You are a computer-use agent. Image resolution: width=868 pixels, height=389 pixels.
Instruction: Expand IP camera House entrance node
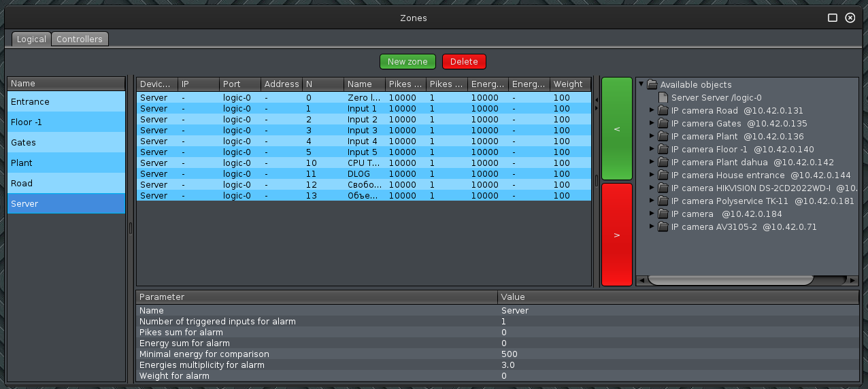(652, 175)
